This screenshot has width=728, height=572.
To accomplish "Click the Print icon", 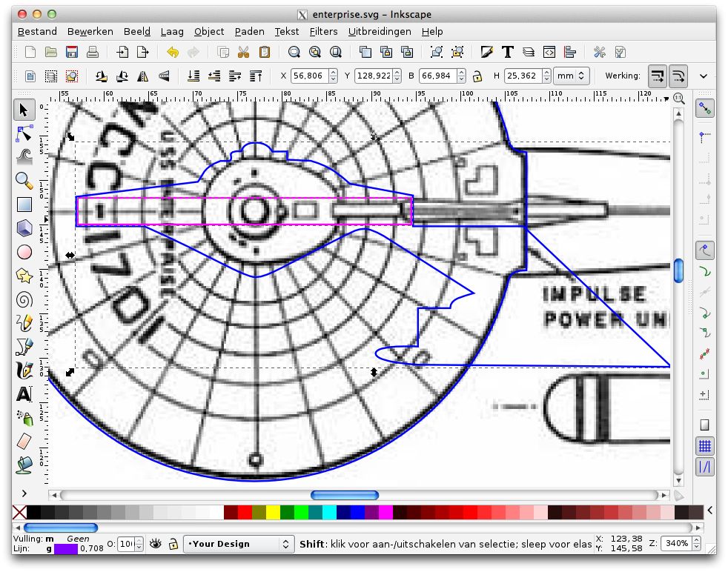I will tap(93, 52).
